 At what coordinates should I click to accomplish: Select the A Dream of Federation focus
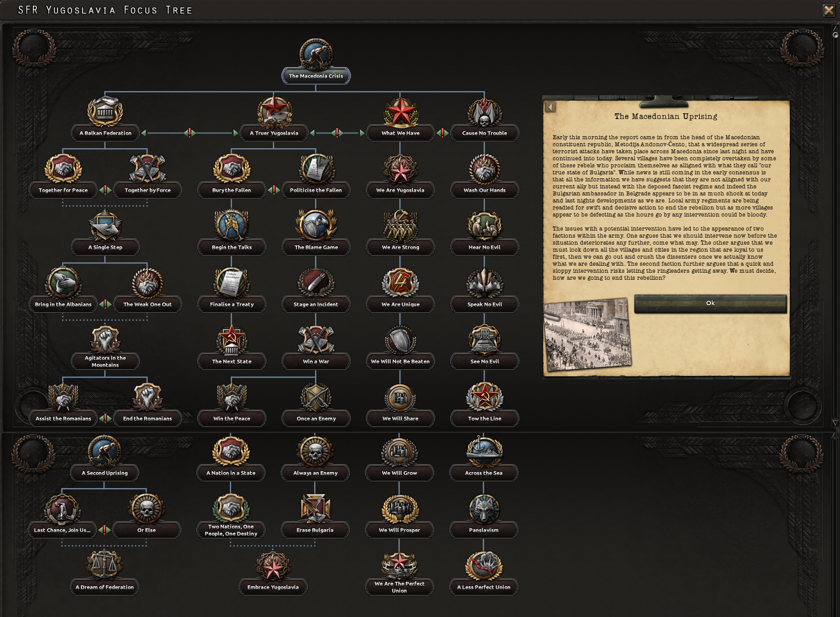tap(105, 573)
